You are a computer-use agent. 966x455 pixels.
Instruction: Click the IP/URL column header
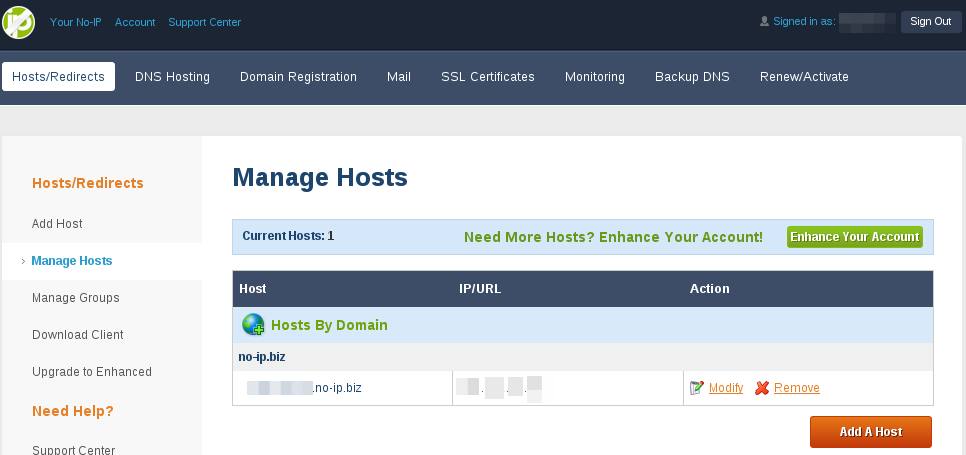(x=481, y=289)
